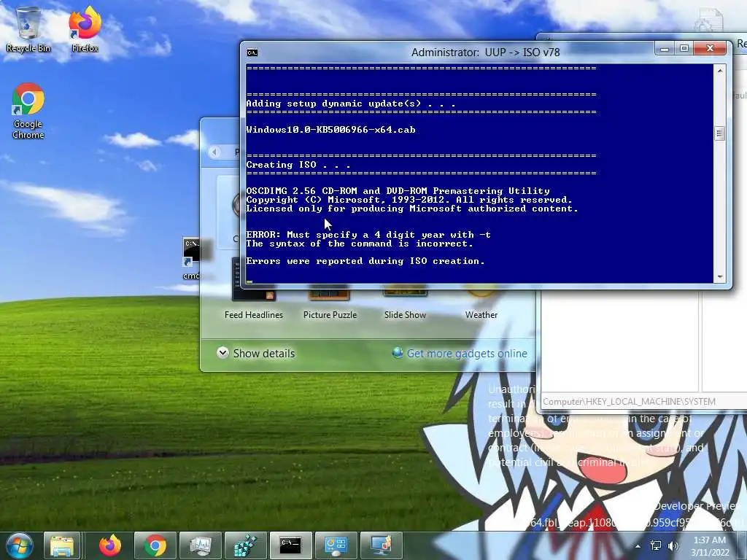This screenshot has width=747, height=560.
Task: Open the volume speaker tray icon
Action: pos(673,546)
